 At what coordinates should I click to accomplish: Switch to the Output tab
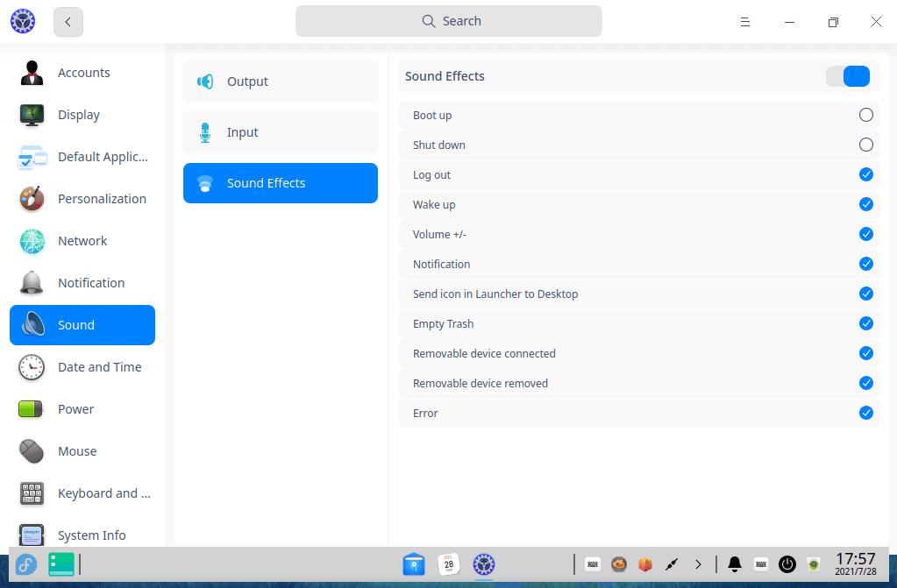tap(281, 81)
